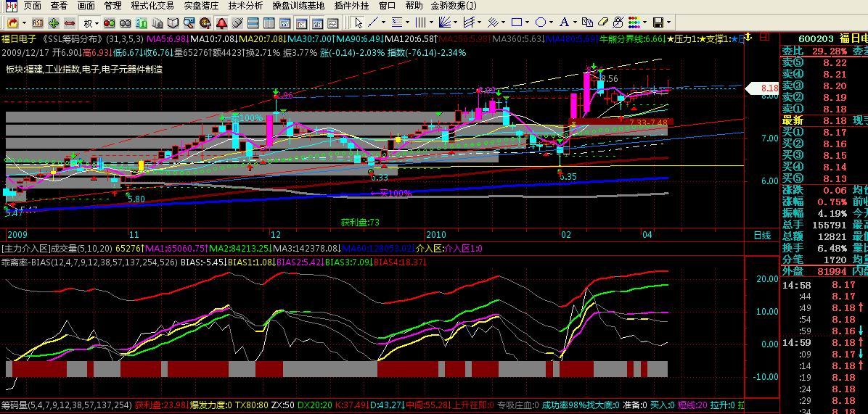The image size is (868, 414).
Task: Select the text annotation A tool
Action: pyautogui.click(x=565, y=23)
